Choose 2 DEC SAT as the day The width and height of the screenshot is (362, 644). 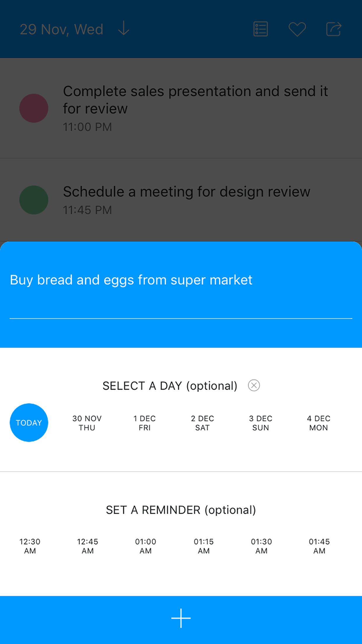203,423
